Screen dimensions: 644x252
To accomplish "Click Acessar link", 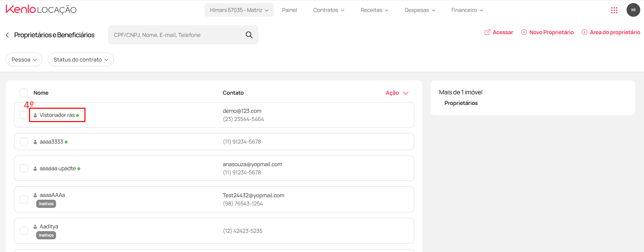I will [x=499, y=32].
